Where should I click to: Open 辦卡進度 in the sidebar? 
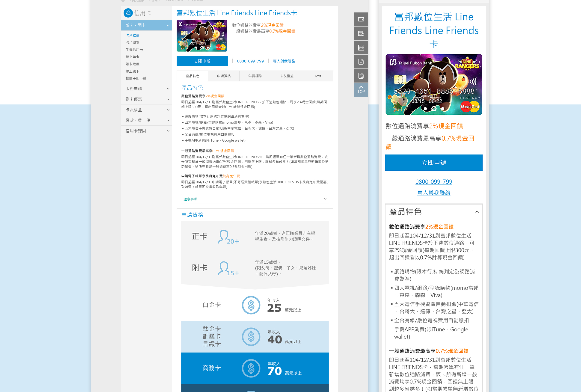point(133,64)
